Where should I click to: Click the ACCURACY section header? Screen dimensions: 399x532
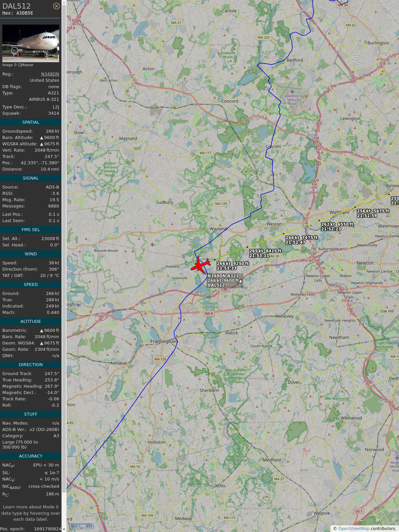(x=31, y=456)
